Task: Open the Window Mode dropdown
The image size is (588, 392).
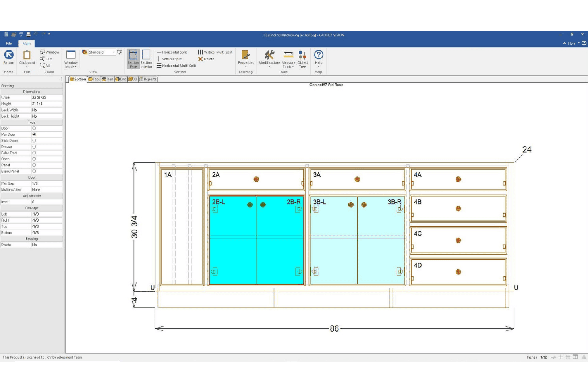Action: 71,59
